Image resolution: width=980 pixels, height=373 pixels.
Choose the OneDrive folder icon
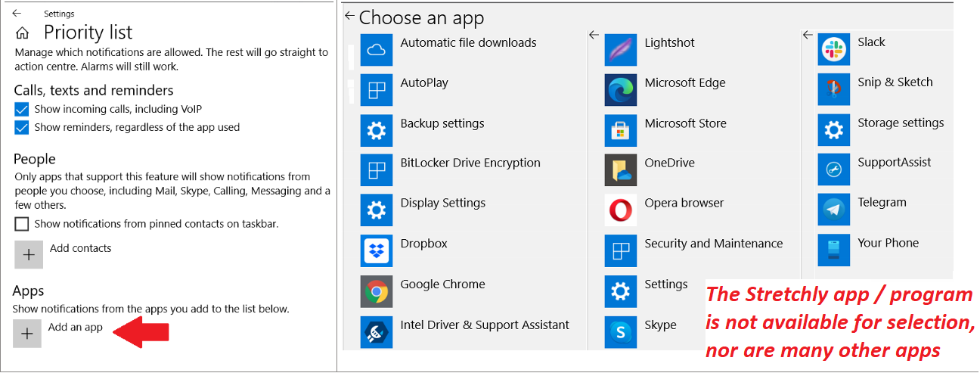pyautogui.click(x=621, y=170)
